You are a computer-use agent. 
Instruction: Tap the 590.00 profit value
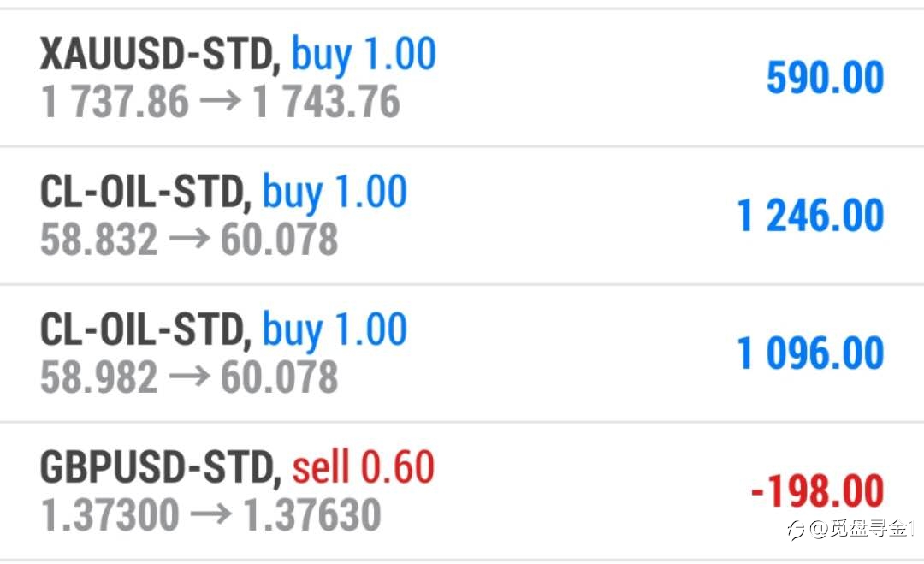825,78
